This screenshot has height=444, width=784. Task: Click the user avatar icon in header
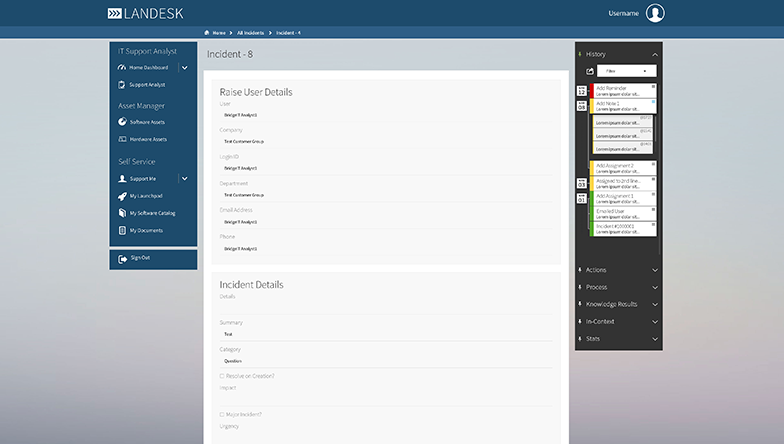pyautogui.click(x=655, y=13)
